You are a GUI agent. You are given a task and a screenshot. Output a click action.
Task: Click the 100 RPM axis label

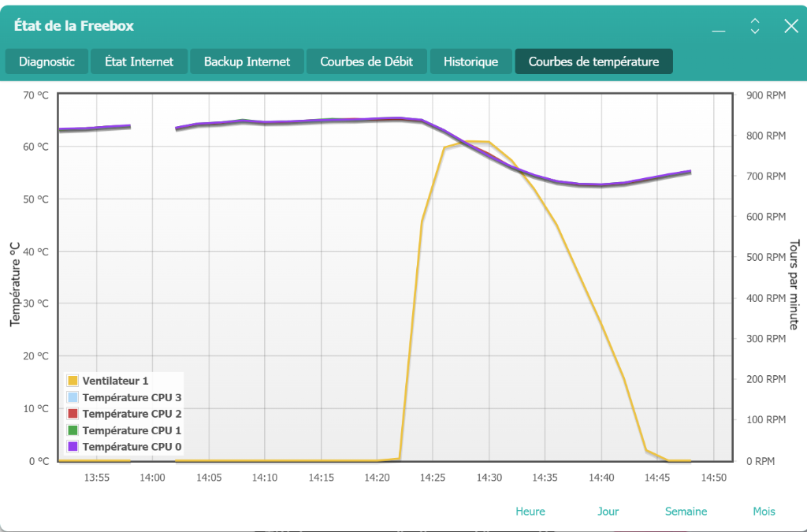click(x=766, y=419)
